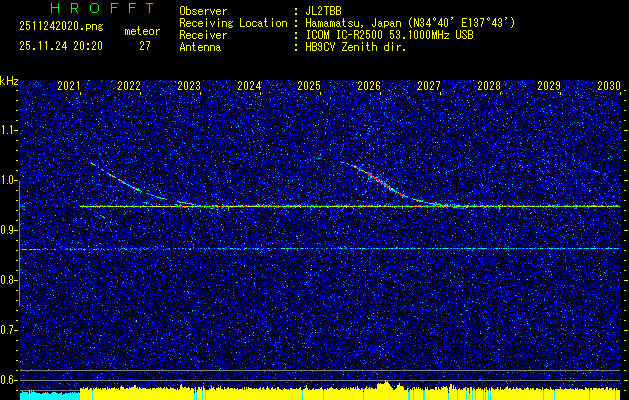Click the 2030 time marker
This screenshot has width=629, height=400.
tap(609, 87)
